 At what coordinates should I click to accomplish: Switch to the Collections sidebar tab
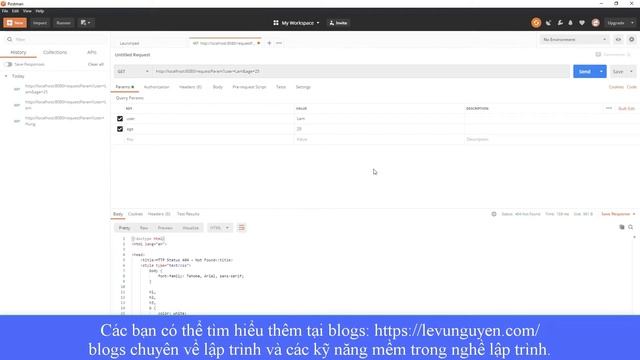tap(55, 52)
